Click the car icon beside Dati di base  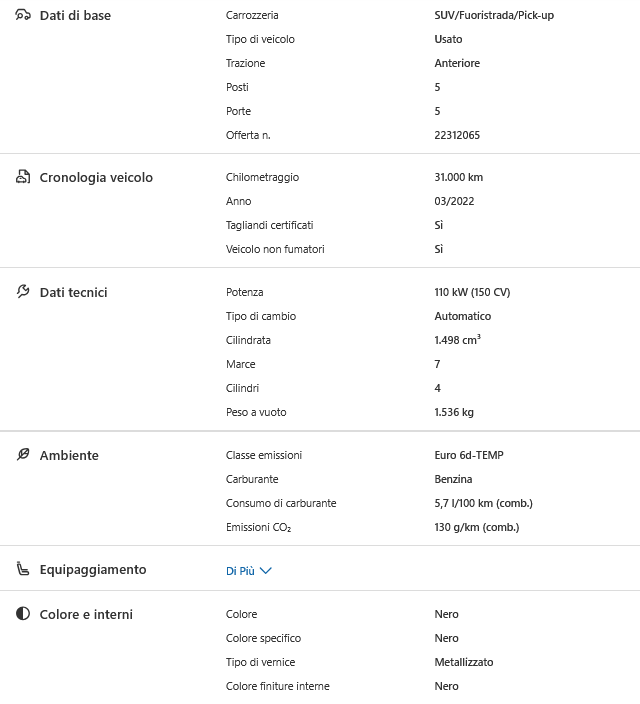click(23, 15)
